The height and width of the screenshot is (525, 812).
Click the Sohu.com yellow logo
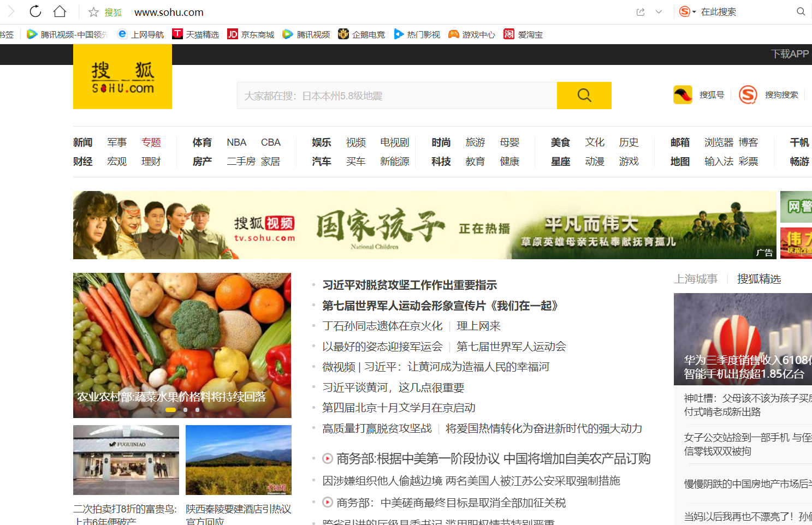(x=122, y=76)
